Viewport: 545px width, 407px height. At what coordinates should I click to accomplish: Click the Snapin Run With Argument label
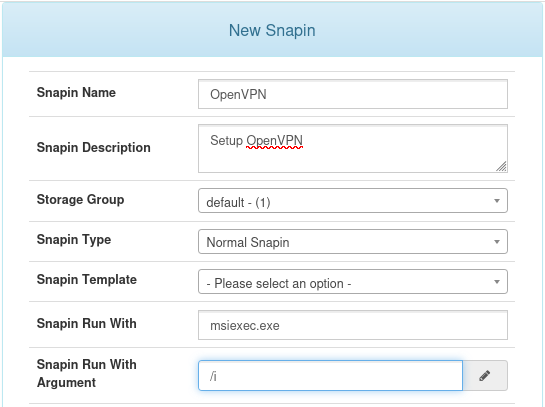[87, 373]
